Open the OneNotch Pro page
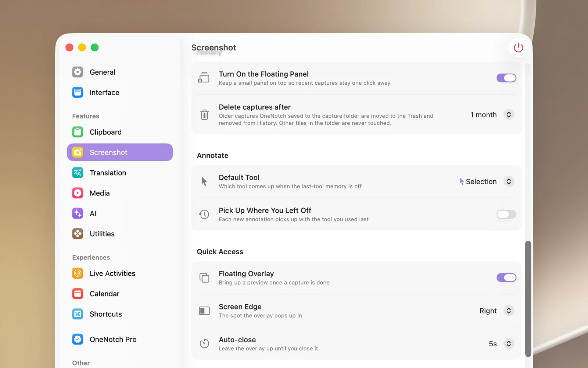 (x=120, y=339)
